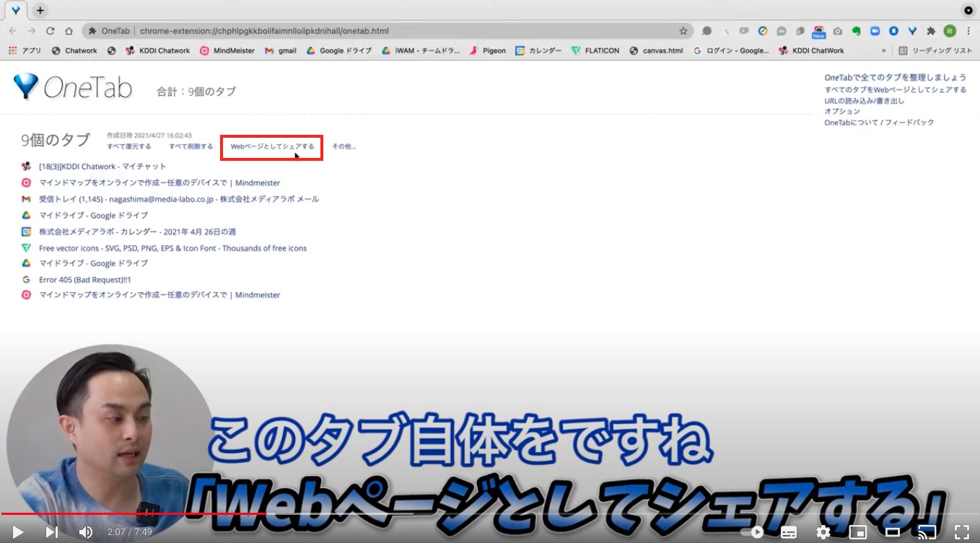980x543 pixels.
Task: Skip to the next video
Action: 52,532
